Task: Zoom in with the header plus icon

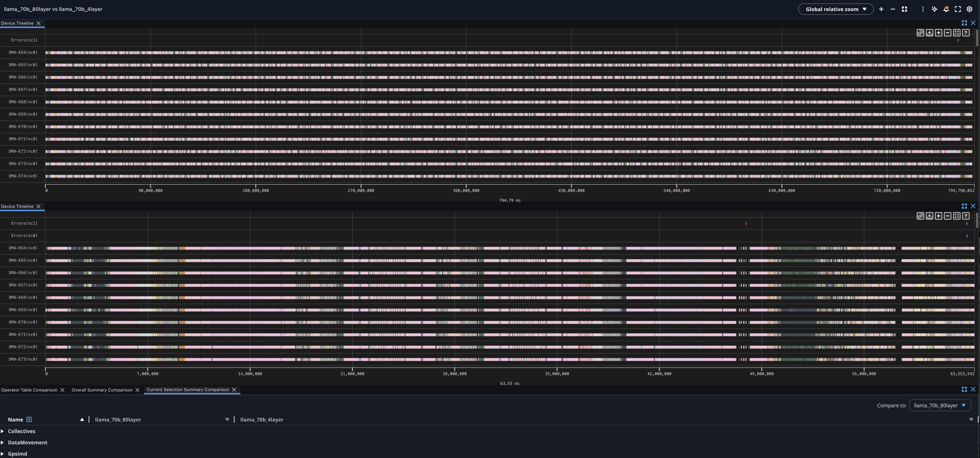Action: (881, 9)
